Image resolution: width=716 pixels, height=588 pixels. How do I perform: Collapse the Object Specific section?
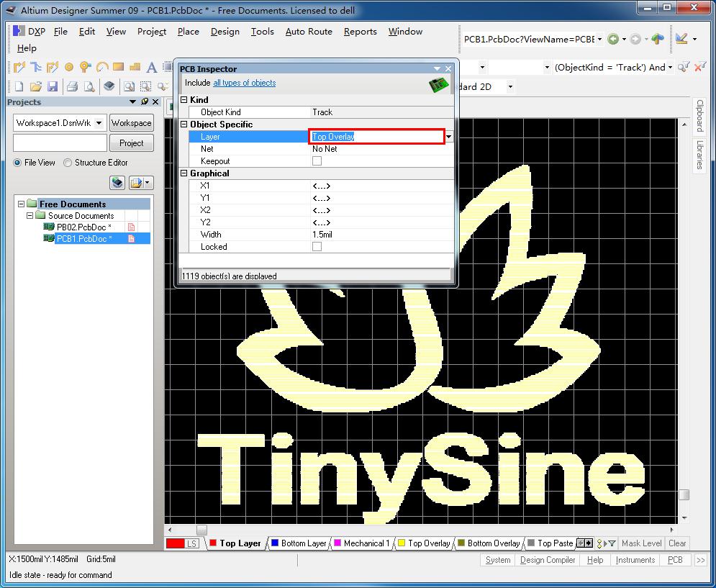(x=184, y=125)
